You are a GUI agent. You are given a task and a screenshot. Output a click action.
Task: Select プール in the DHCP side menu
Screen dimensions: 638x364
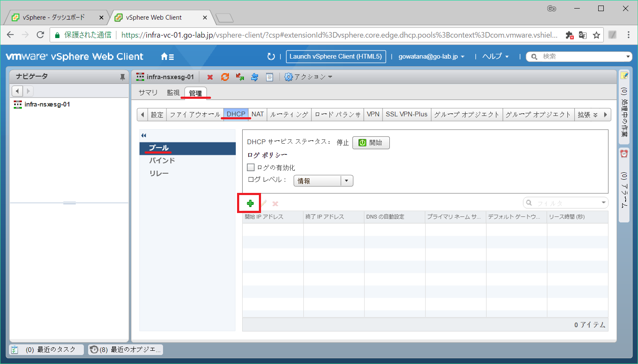pos(187,148)
